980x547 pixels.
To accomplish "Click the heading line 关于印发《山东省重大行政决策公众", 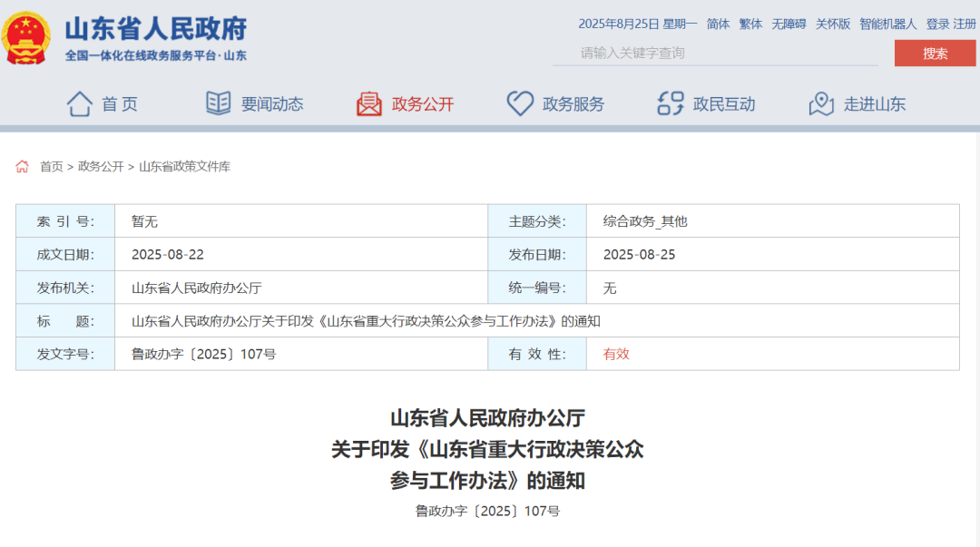I will coord(487,449).
